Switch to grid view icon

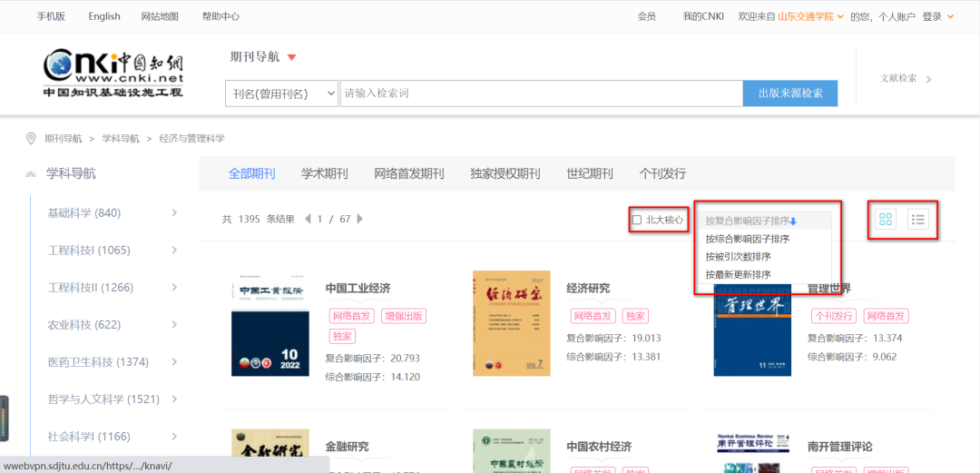point(885,219)
